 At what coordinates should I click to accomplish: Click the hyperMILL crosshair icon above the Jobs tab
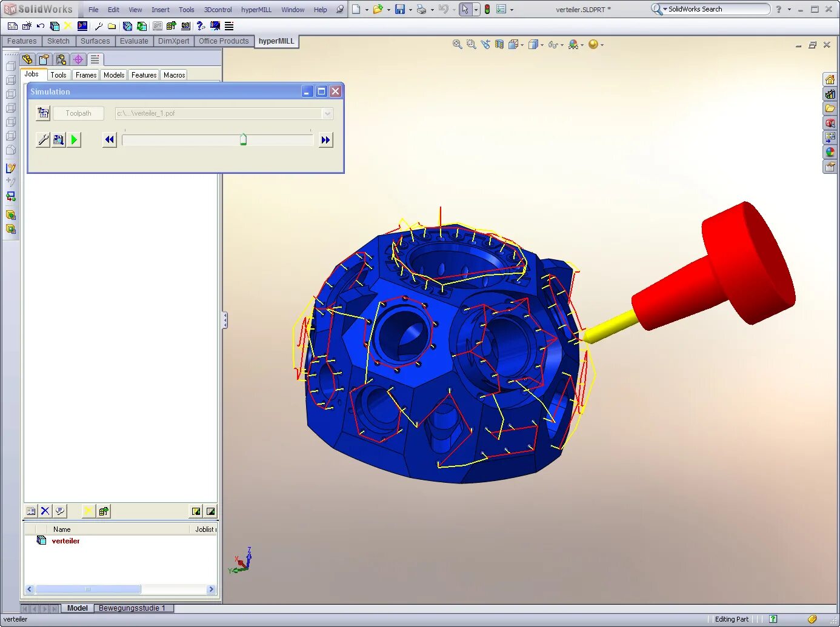pos(78,59)
